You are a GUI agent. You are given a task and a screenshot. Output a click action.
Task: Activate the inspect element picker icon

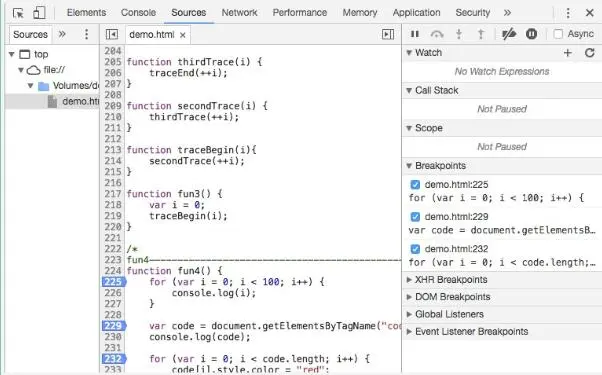tap(18, 13)
